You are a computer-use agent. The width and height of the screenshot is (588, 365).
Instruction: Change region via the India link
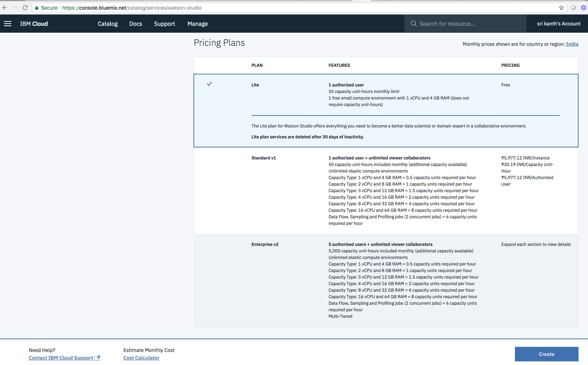click(x=572, y=44)
